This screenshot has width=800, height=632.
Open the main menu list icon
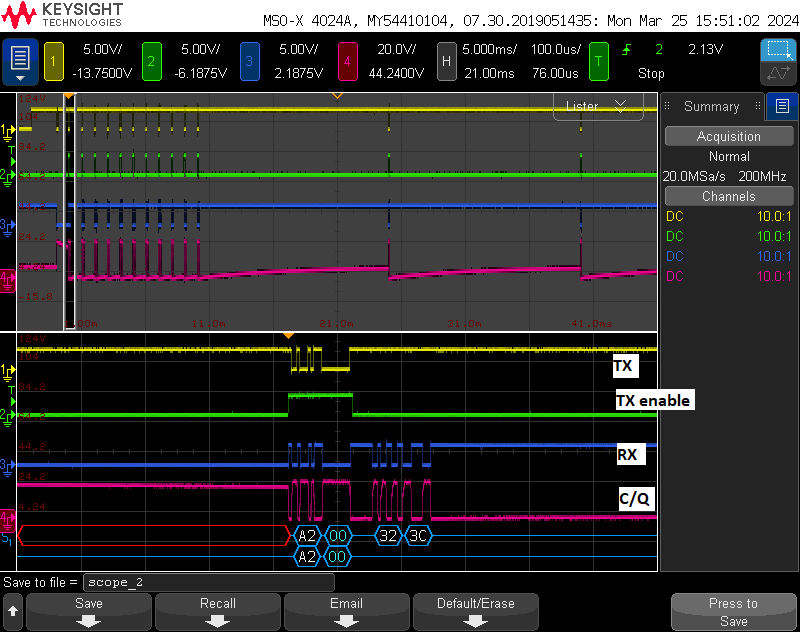[x=20, y=62]
